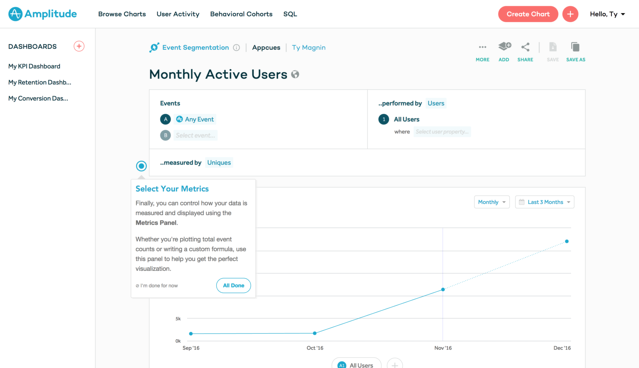The height and width of the screenshot is (368, 639).
Task: Select "I'm done for now" option
Action: 157,286
